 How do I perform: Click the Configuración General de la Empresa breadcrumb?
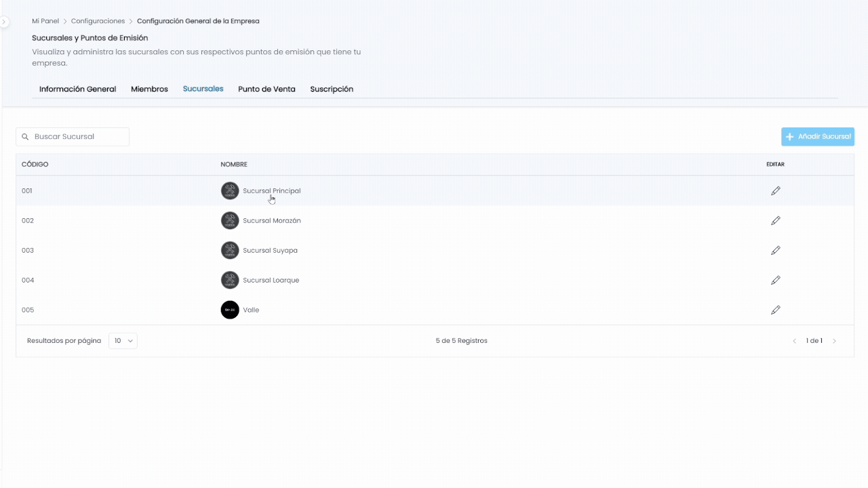click(x=198, y=21)
